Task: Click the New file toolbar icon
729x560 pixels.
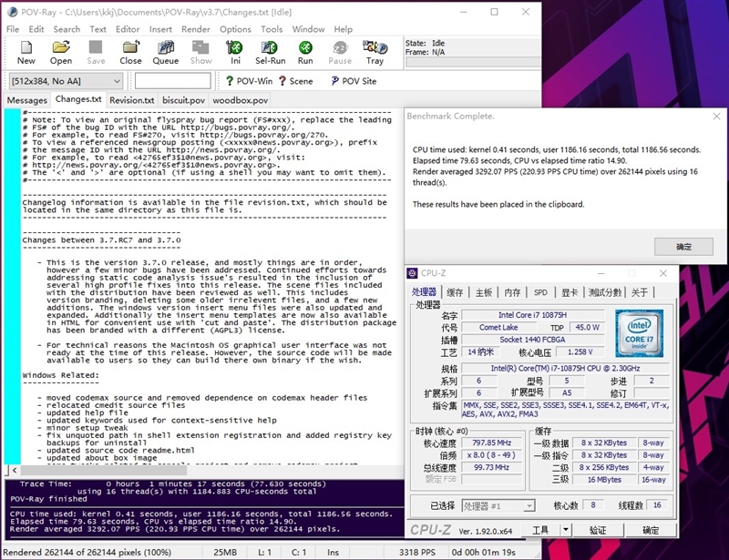Action: (x=26, y=52)
